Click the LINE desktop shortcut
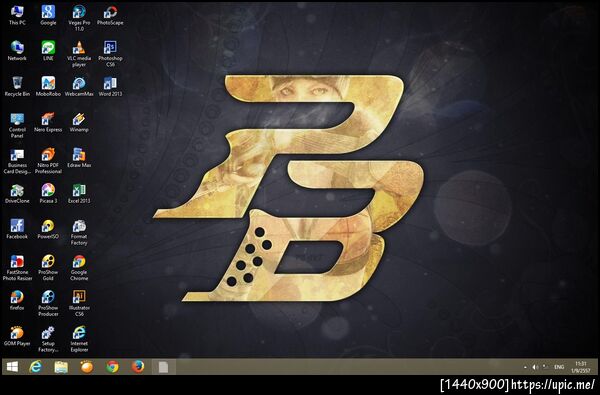This screenshot has width=600, height=395. [48, 51]
